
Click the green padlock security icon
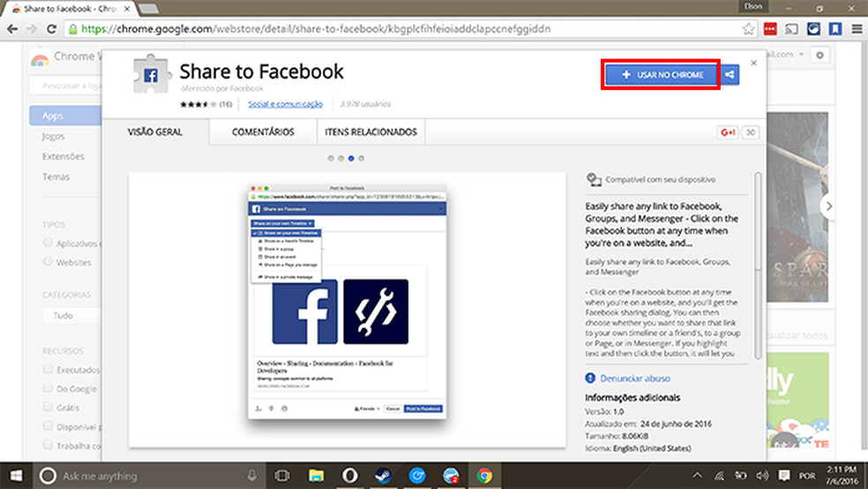(x=73, y=29)
